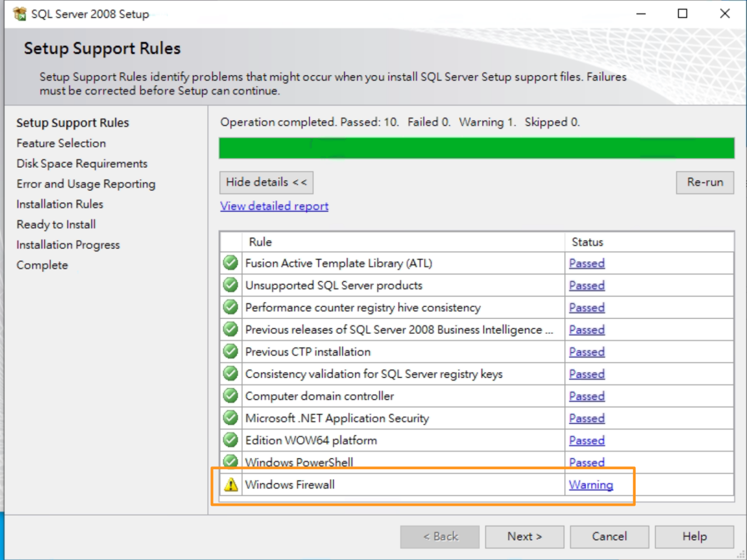The width and height of the screenshot is (747, 560).
Task: Click the SQL Server Setup title bar icon
Action: click(19, 14)
